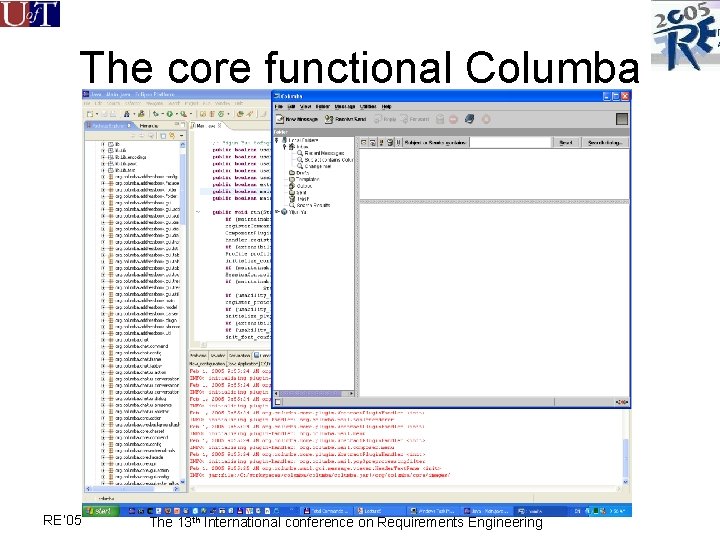Click Receive/Send in Columba toolbar
This screenshot has width=720, height=540.
345,119
